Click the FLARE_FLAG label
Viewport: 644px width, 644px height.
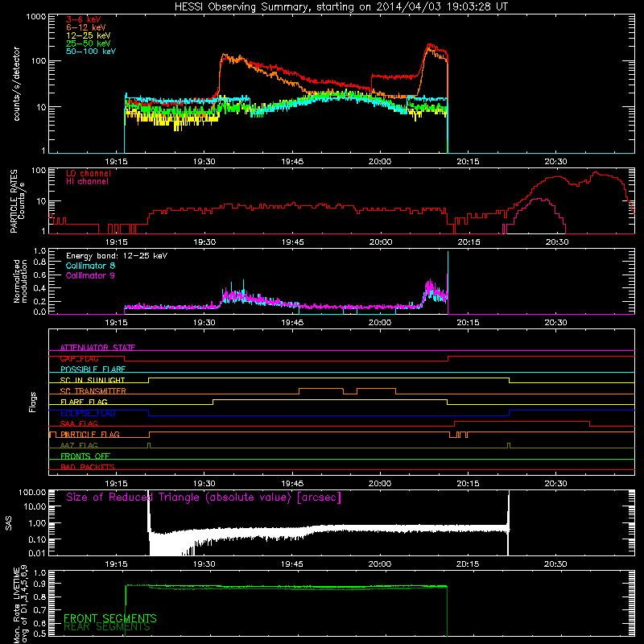(84, 402)
